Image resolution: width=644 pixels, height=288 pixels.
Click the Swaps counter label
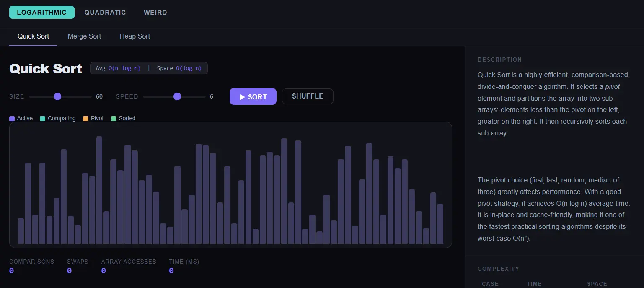[78, 262]
